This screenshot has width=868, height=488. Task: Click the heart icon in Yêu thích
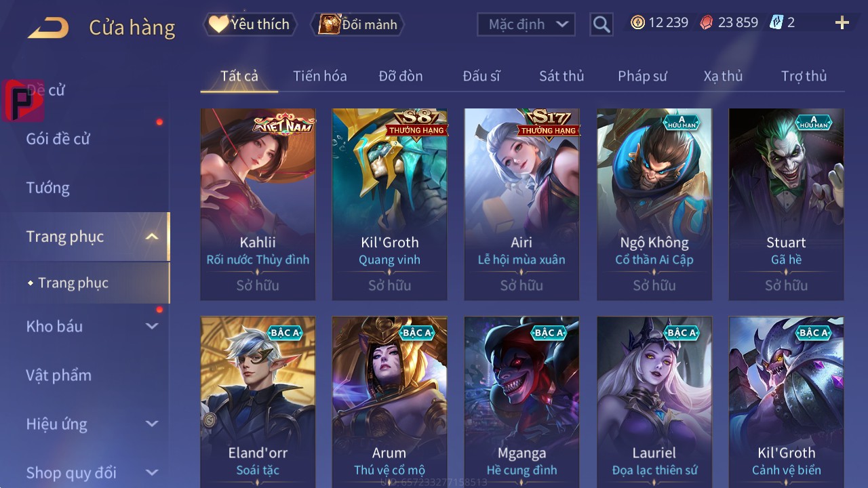coord(218,24)
